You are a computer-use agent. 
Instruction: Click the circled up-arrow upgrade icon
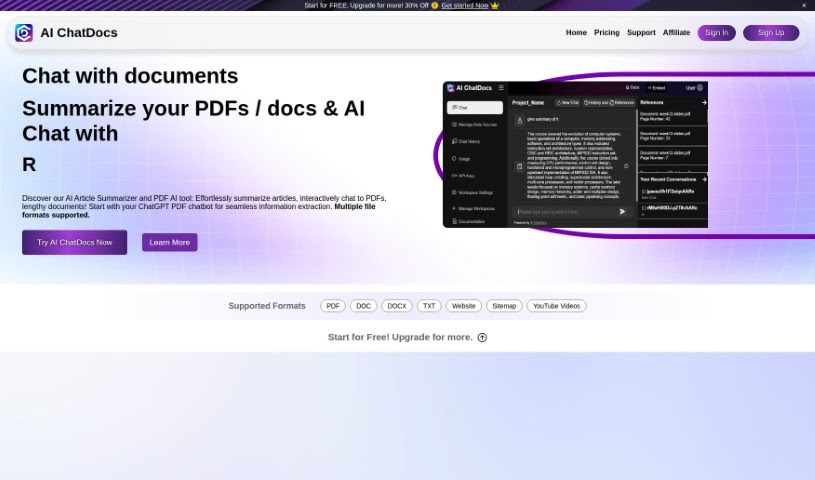[482, 338]
